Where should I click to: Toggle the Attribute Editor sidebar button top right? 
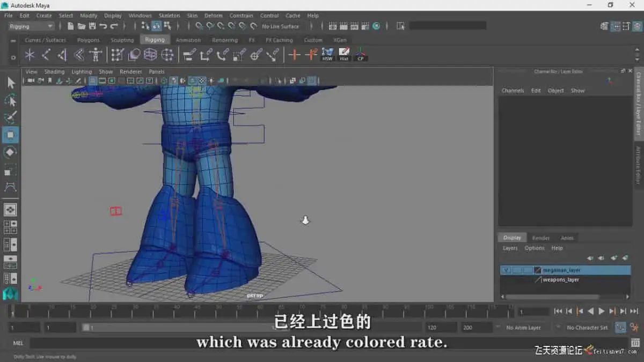(x=616, y=26)
